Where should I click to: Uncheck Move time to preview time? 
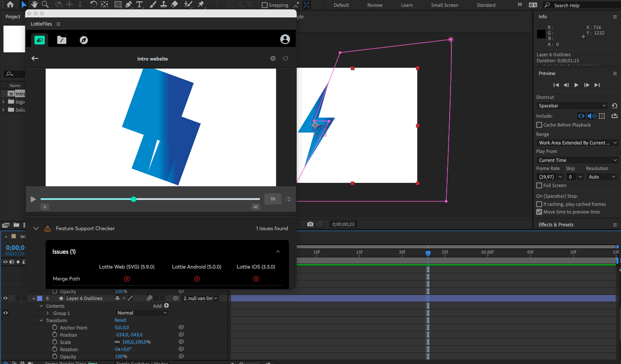(539, 212)
